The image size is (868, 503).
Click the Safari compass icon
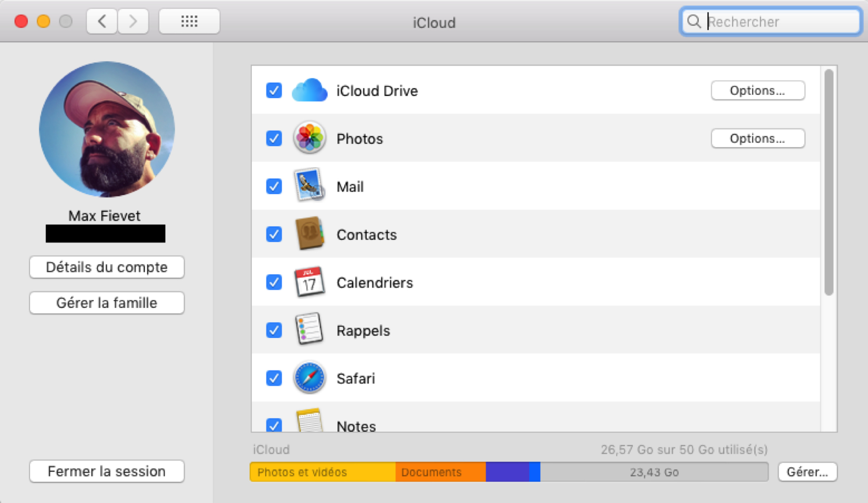click(309, 377)
